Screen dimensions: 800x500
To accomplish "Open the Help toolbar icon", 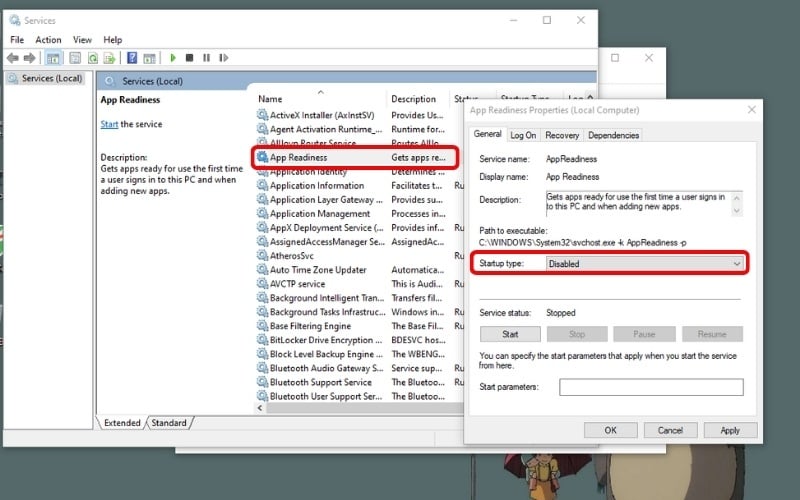I will [x=130, y=58].
